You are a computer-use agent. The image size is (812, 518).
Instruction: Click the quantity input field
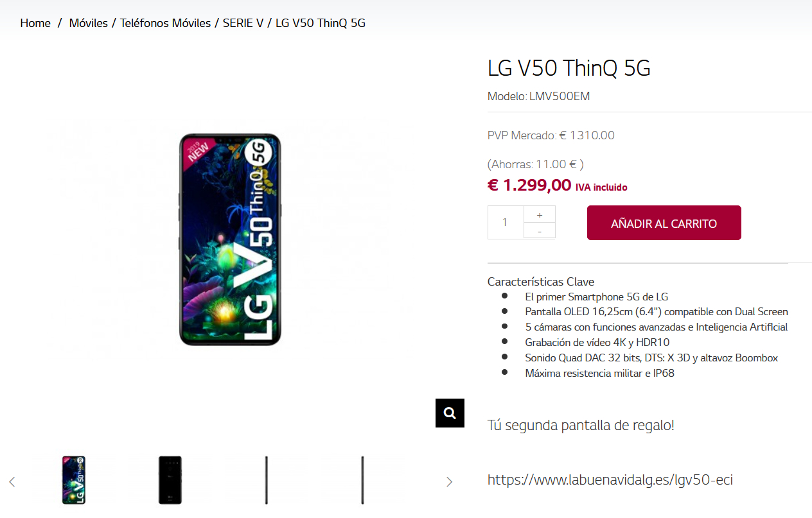click(x=506, y=222)
